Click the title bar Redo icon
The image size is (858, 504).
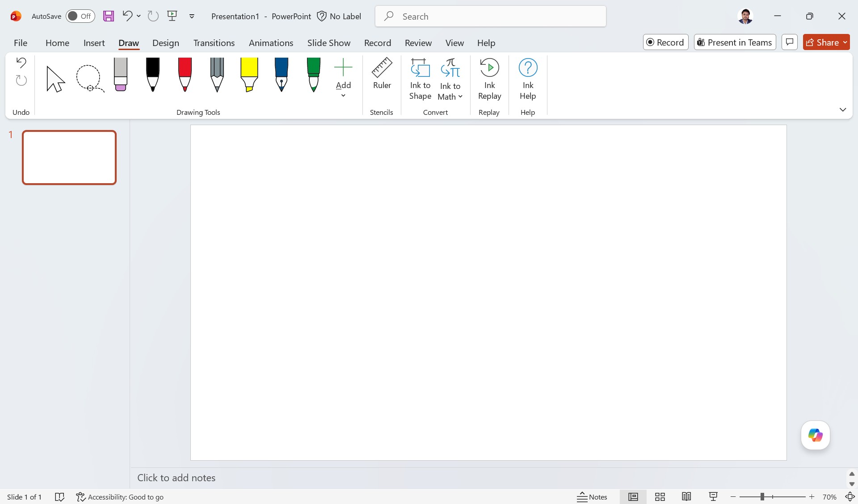click(153, 16)
